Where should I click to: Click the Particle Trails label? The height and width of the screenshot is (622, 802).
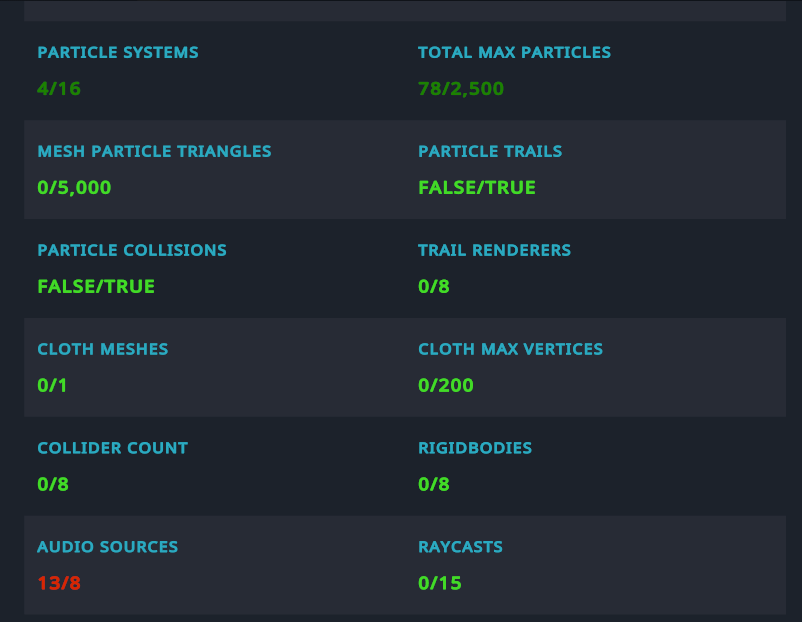(490, 151)
